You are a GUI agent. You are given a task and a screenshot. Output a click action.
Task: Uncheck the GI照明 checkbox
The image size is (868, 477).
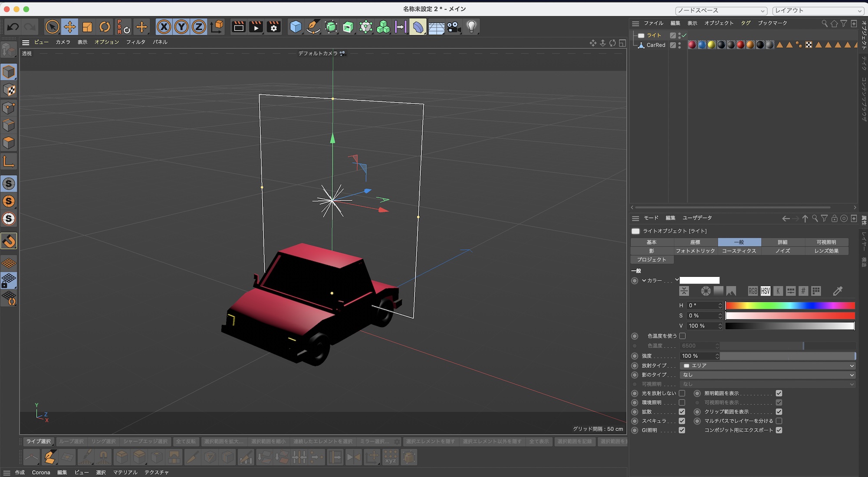coord(682,430)
